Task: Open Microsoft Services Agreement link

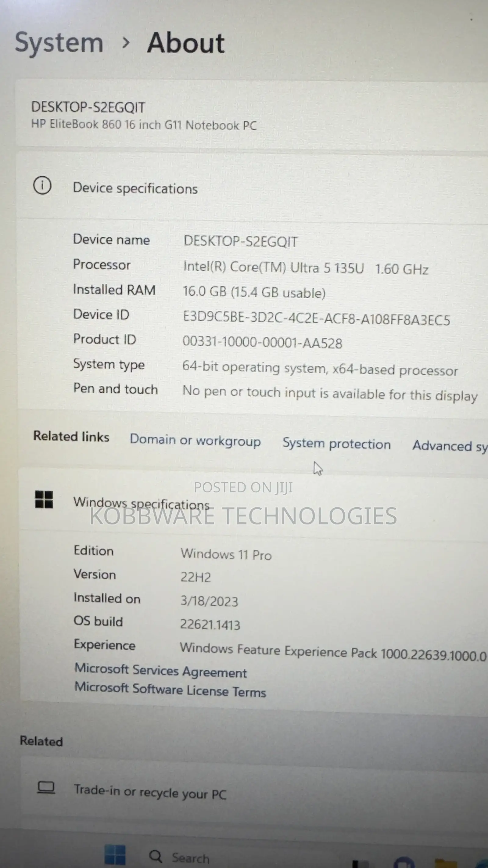Action: (161, 670)
